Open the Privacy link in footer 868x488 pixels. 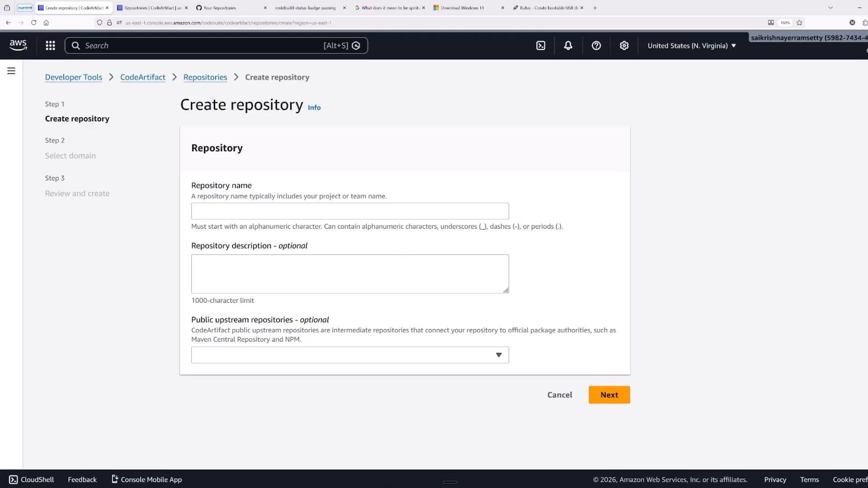775,479
